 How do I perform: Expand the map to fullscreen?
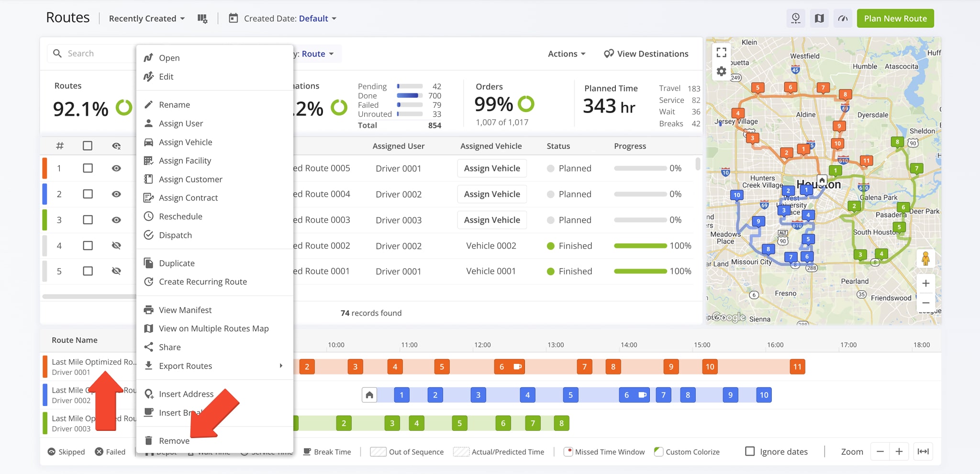click(x=721, y=52)
